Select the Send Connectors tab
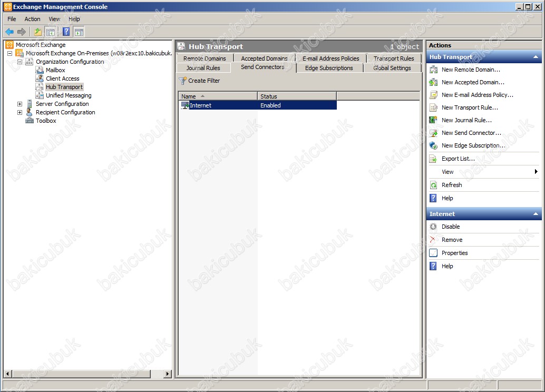This screenshot has width=545, height=392. coord(263,67)
